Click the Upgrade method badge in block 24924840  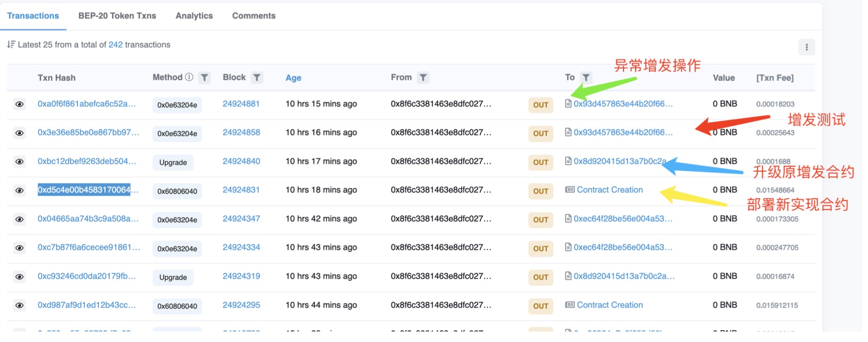click(173, 163)
